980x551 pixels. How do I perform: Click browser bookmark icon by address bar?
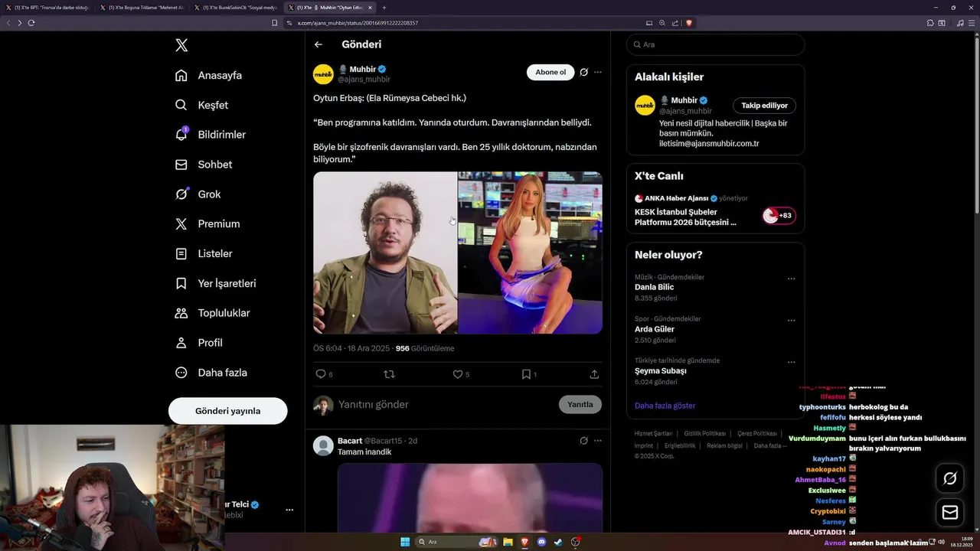tap(275, 23)
